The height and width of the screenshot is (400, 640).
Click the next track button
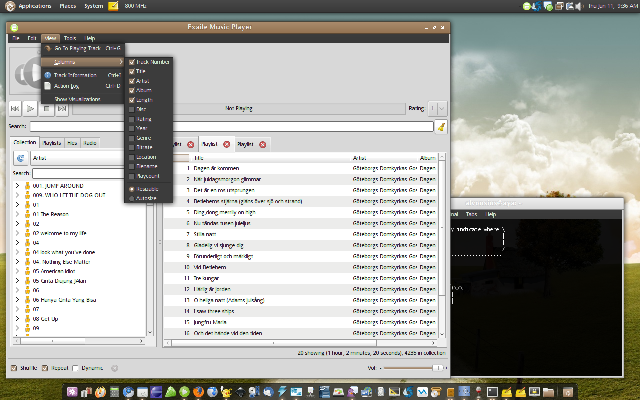pyautogui.click(x=62, y=109)
